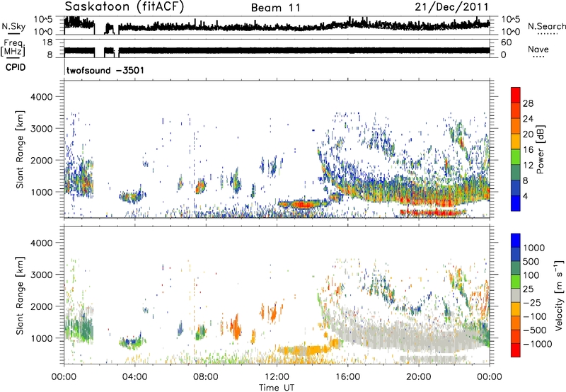This screenshot has height=392, width=566.
Task: Click the "-100" velocity colorbar label
Action: (535, 316)
